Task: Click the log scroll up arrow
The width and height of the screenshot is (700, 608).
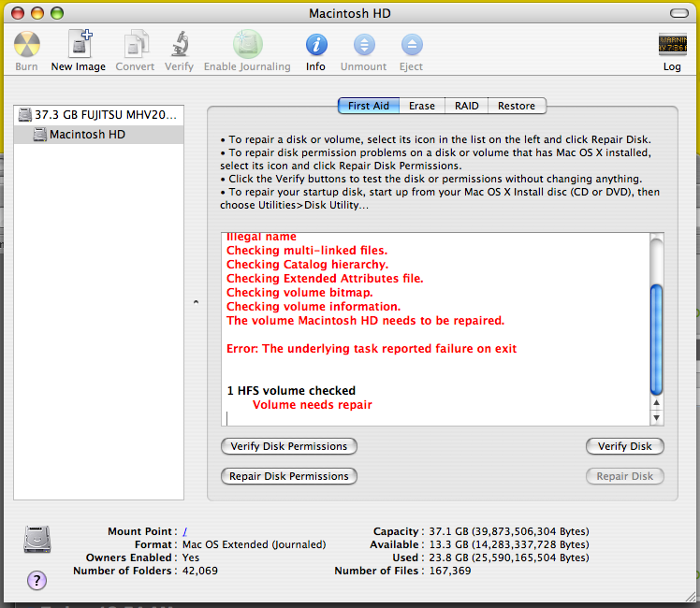Action: pyautogui.click(x=656, y=403)
